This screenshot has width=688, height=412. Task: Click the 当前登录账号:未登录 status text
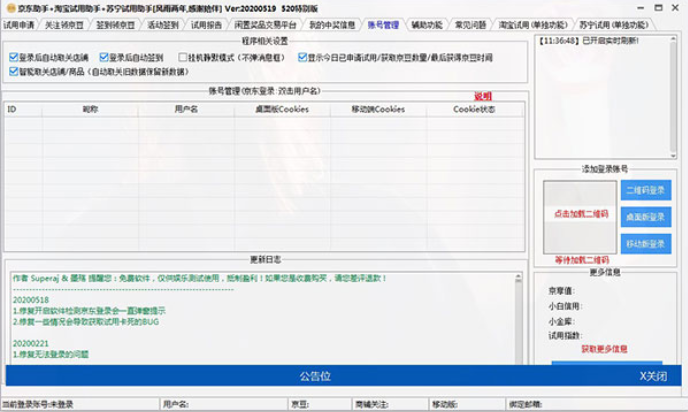coord(38,405)
